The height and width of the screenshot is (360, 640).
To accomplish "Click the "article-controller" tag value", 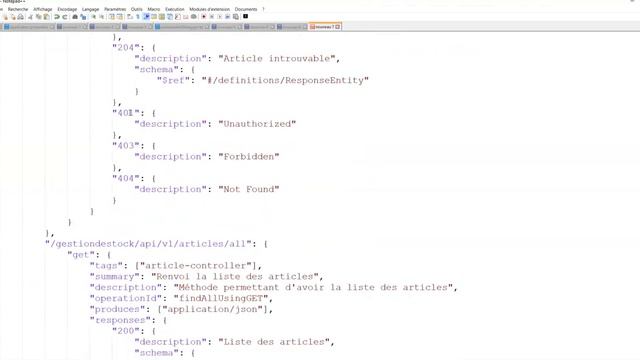I will pyautogui.click(x=196, y=266).
